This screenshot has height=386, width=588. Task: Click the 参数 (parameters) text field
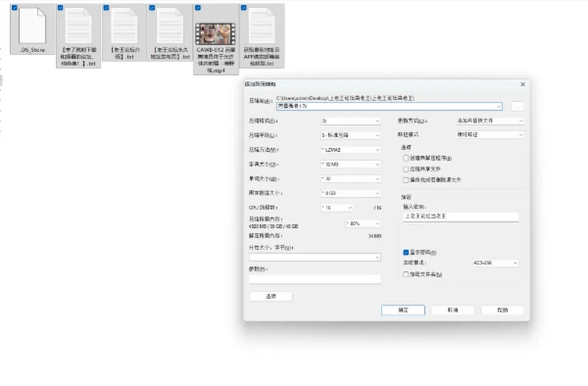click(x=315, y=279)
